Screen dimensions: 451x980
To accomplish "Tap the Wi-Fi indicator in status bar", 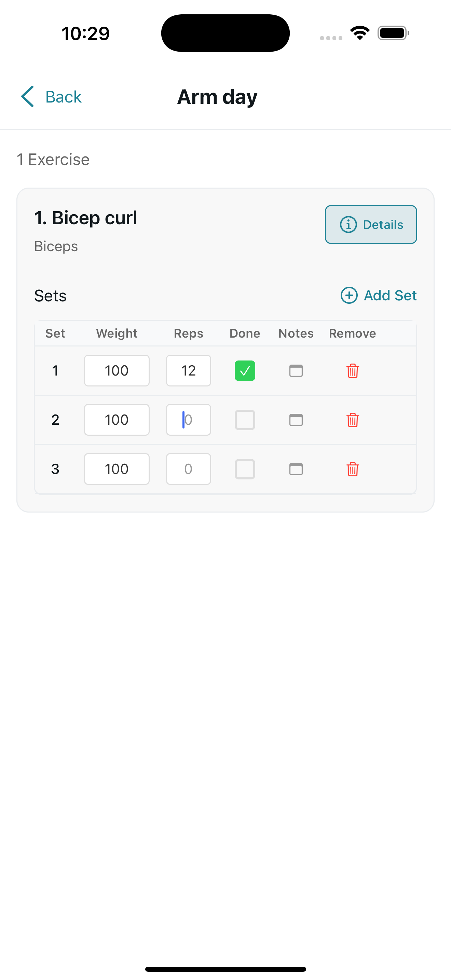I will [359, 33].
